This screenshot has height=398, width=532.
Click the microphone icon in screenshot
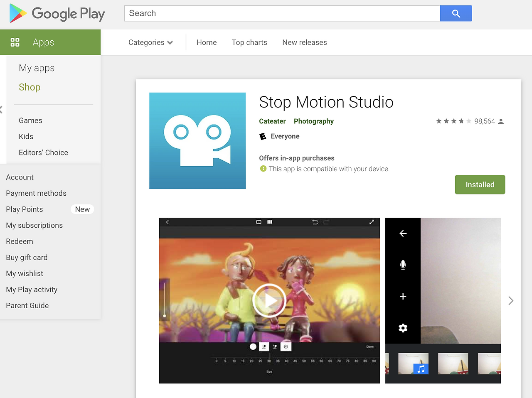(x=403, y=265)
